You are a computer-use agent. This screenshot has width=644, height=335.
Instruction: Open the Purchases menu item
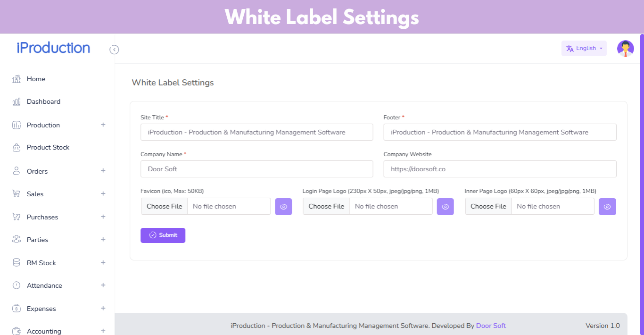[x=42, y=217]
